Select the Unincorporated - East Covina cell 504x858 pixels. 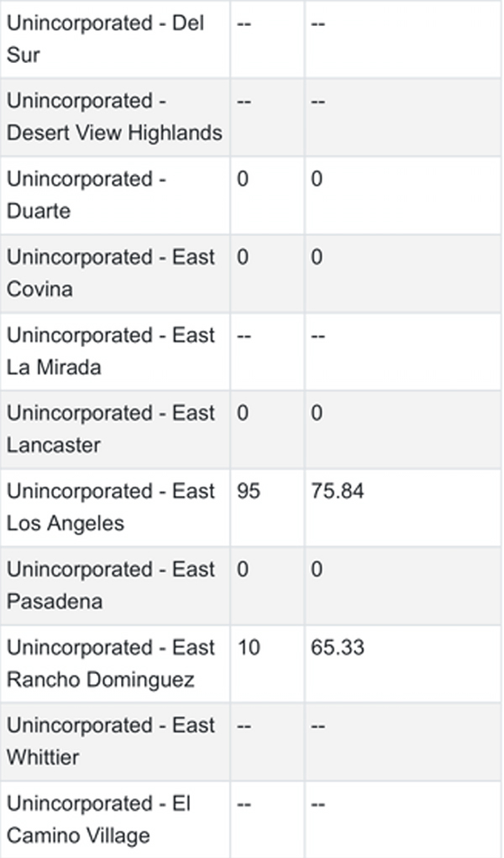(111, 273)
